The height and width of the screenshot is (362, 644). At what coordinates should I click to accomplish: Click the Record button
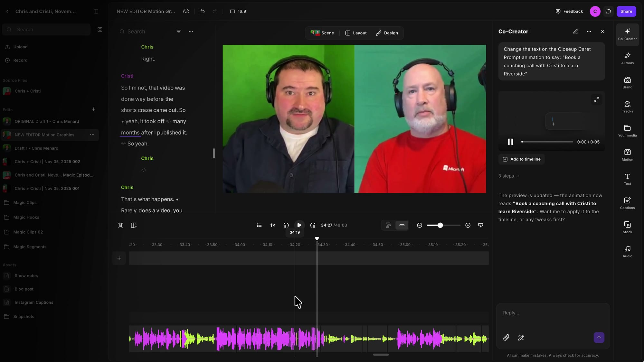[x=16, y=60]
